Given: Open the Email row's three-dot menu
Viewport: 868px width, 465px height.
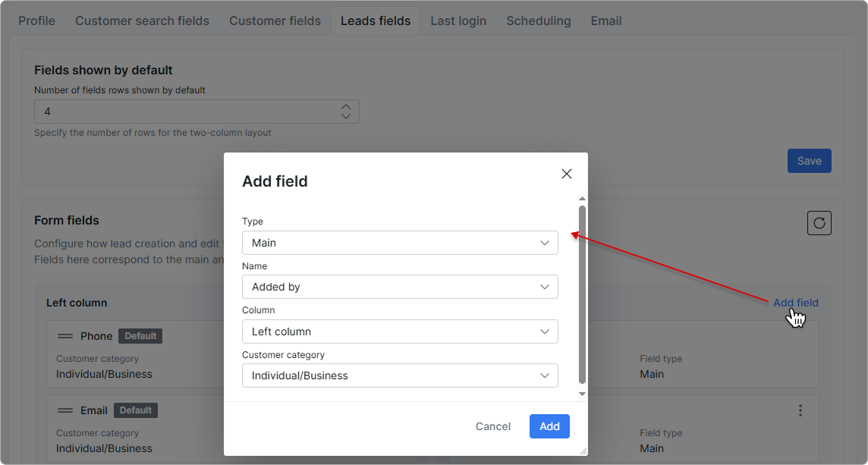Looking at the screenshot, I should pyautogui.click(x=800, y=410).
